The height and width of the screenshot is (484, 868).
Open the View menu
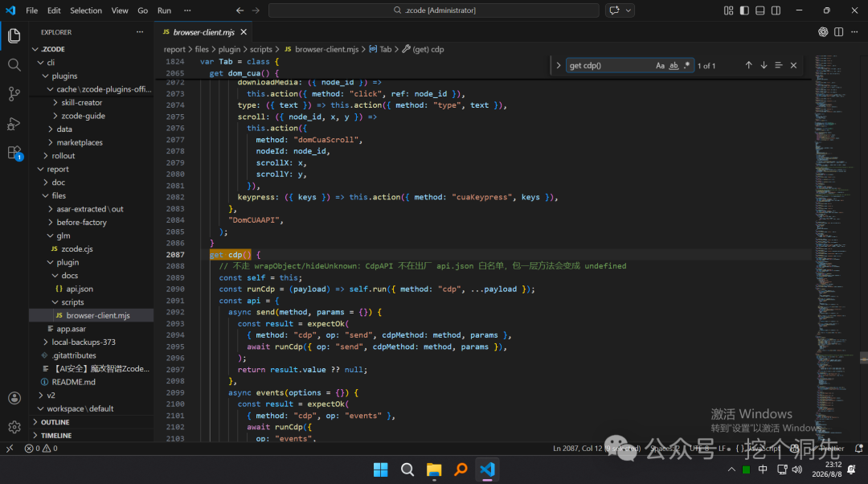(x=120, y=10)
